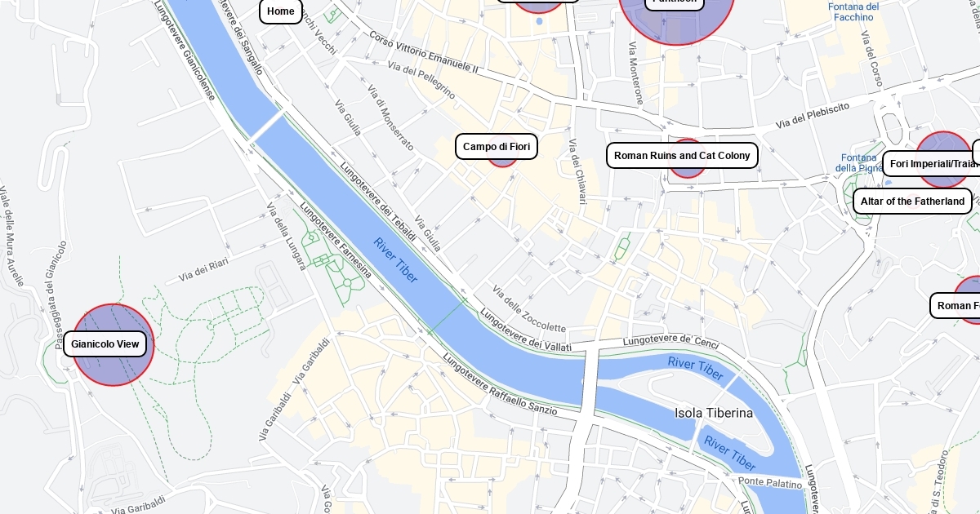Click the Via del Plebiscito street label
980x514 pixels.
(813, 115)
